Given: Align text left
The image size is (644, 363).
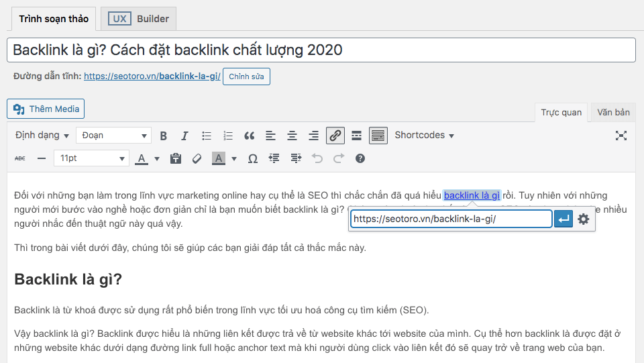Looking at the screenshot, I should click(x=270, y=136).
